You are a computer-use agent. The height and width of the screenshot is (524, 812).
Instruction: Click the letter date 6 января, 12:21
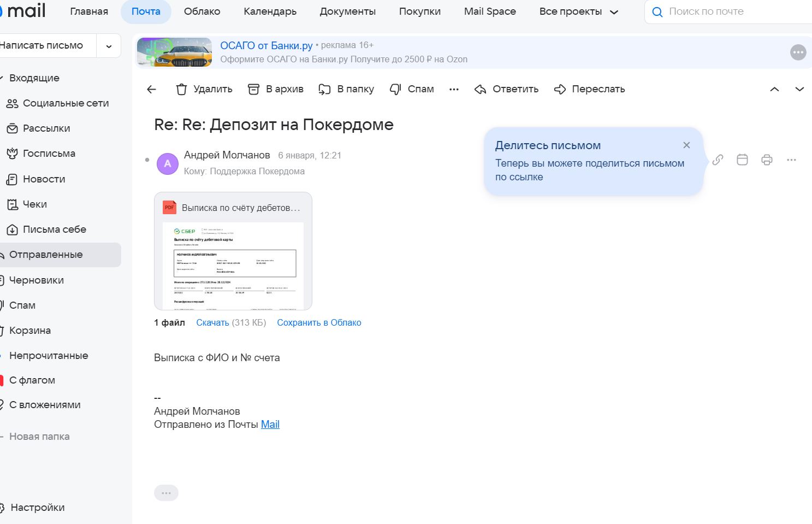(310, 155)
